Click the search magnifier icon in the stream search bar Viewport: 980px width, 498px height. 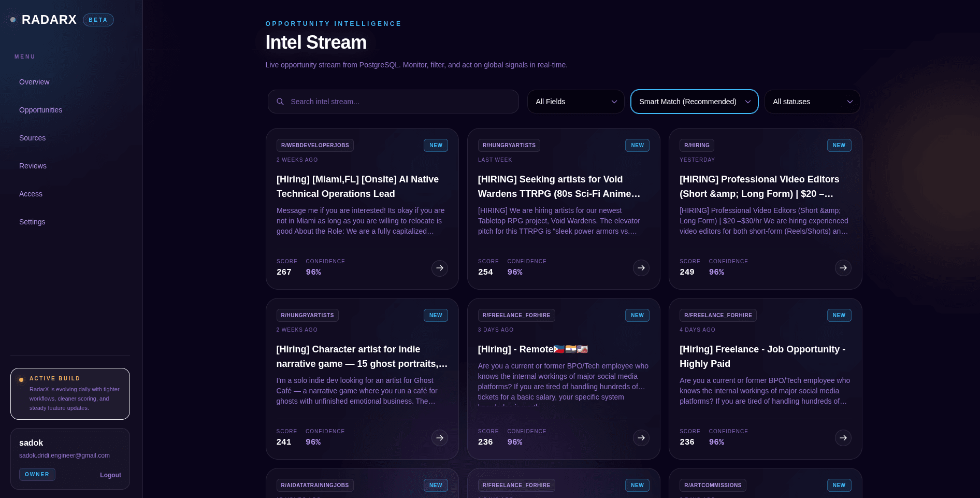point(280,102)
